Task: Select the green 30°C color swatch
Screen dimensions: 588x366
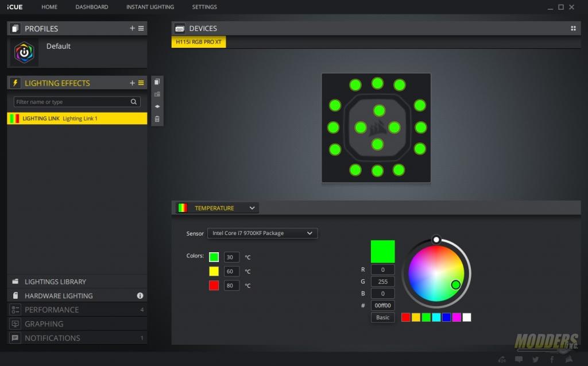Action: click(214, 257)
